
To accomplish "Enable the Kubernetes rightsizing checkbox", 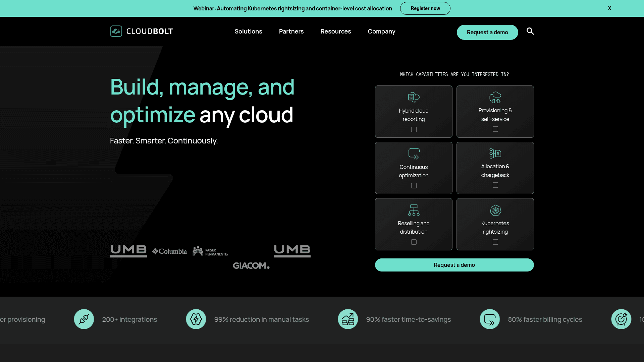I will [x=495, y=242].
